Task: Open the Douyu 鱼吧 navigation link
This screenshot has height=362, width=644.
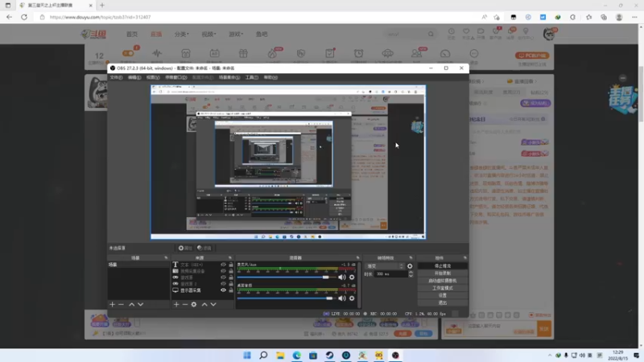Action: click(262, 34)
